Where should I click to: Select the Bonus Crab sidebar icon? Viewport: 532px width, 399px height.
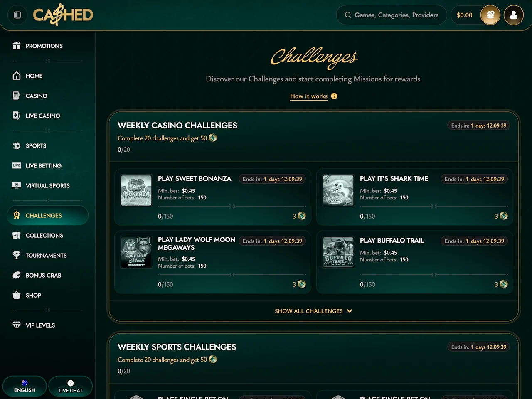pos(17,275)
